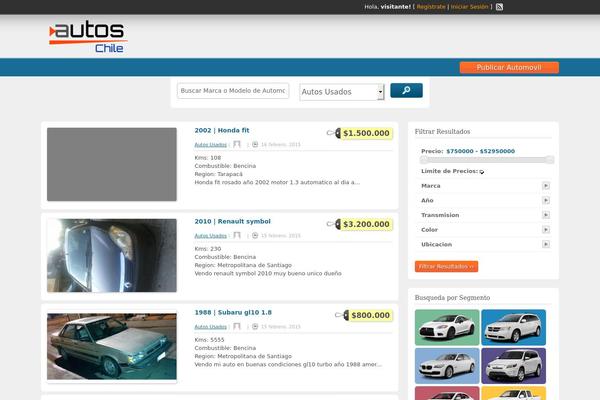The width and height of the screenshot is (600, 400).
Task: Expand the Transmision filter
Action: click(x=546, y=215)
